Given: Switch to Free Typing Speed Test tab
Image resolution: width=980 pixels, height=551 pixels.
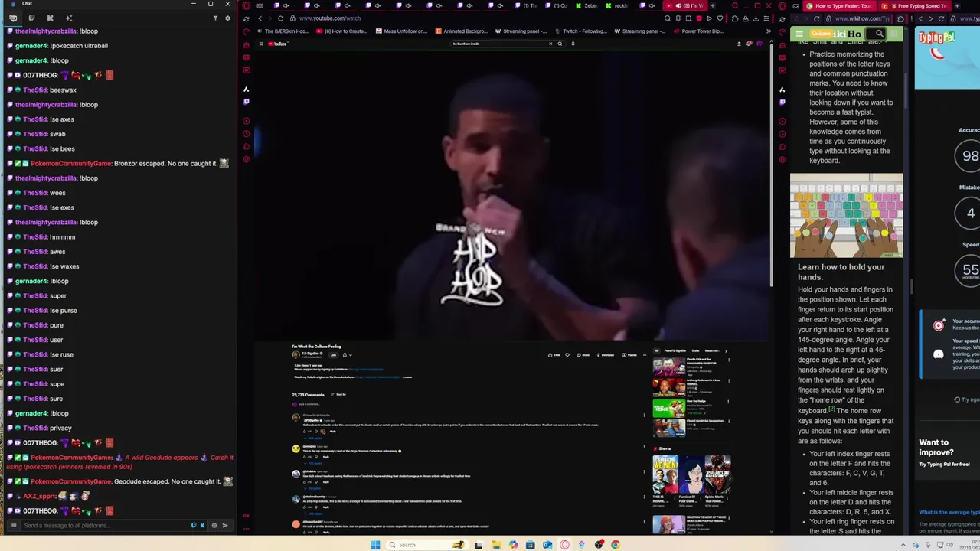Looking at the screenshot, I should (x=915, y=5).
